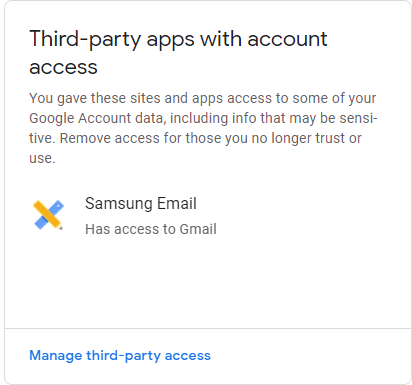Click the word 'access' ending the blue link
The image size is (412, 385).
[x=188, y=356]
